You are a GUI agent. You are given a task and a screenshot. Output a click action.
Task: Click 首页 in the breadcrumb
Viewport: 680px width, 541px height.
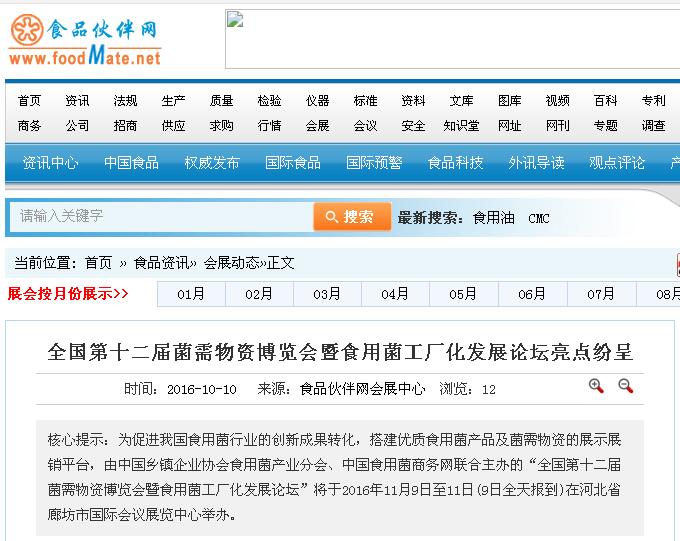pos(98,263)
